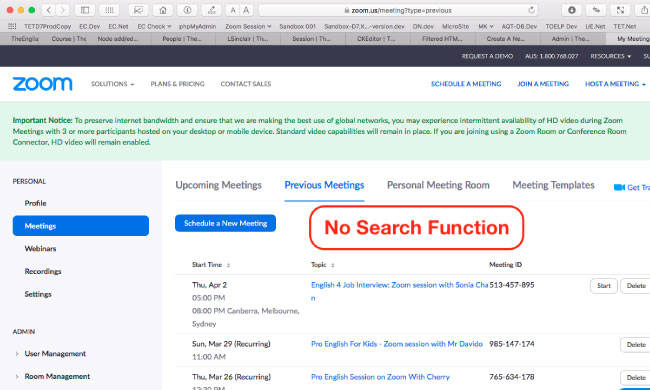Screen dimensions: 650x390
Task: Open Profile in the Personal sidebar
Action: (x=35, y=203)
